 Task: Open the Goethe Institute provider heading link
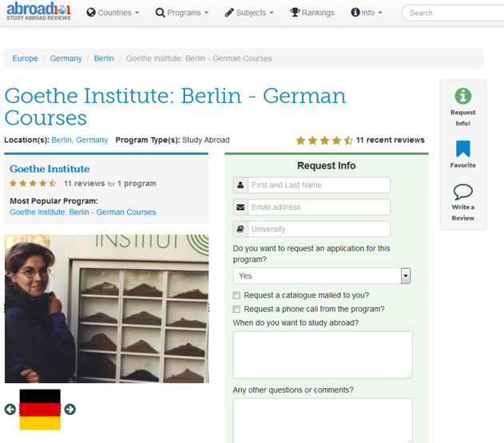click(x=50, y=169)
